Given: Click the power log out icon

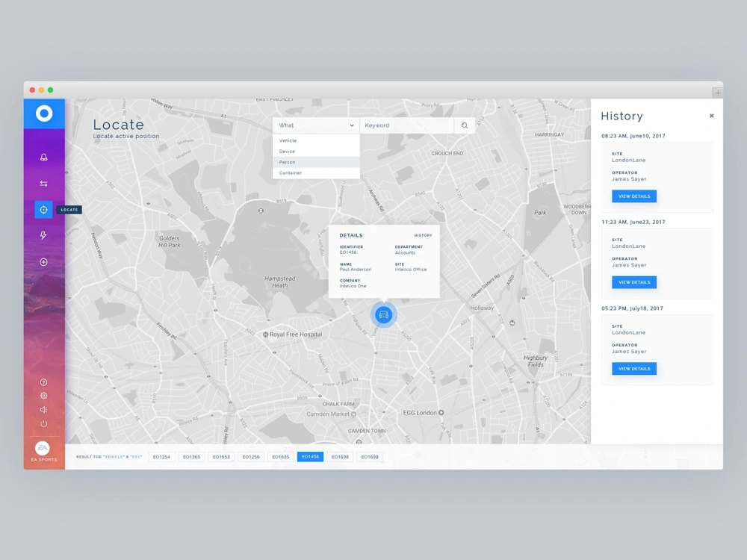Looking at the screenshot, I should [x=43, y=423].
